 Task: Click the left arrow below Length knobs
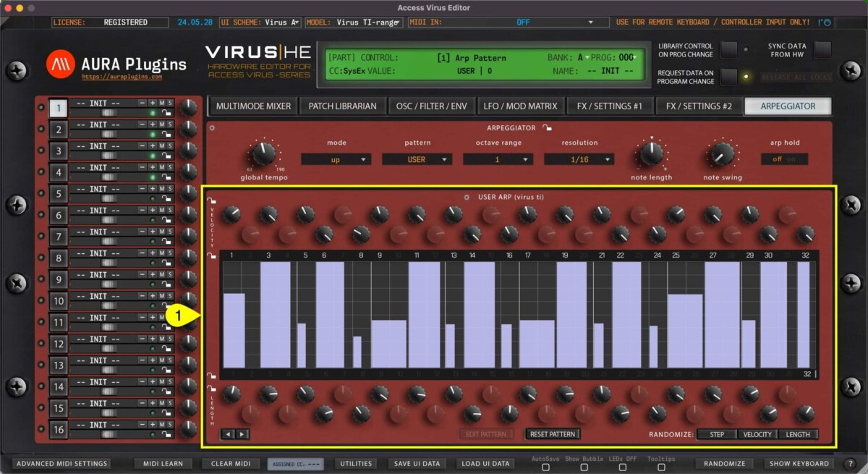(x=229, y=434)
